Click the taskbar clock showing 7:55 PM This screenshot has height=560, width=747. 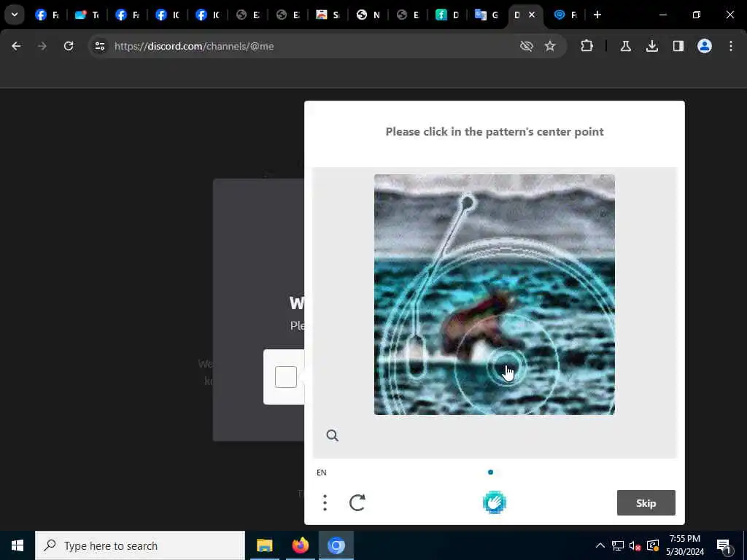[x=684, y=545]
